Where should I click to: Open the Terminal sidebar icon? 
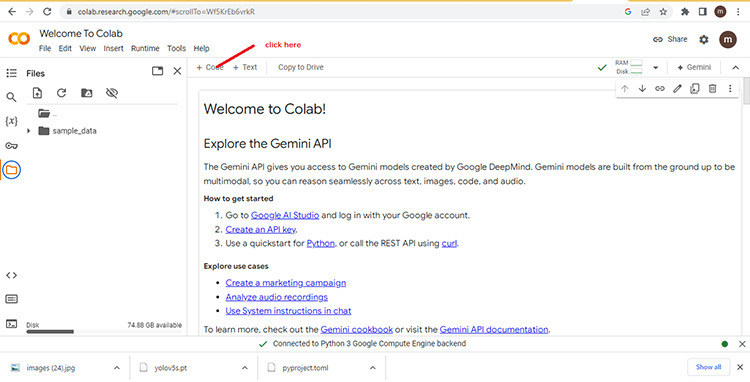click(11, 324)
